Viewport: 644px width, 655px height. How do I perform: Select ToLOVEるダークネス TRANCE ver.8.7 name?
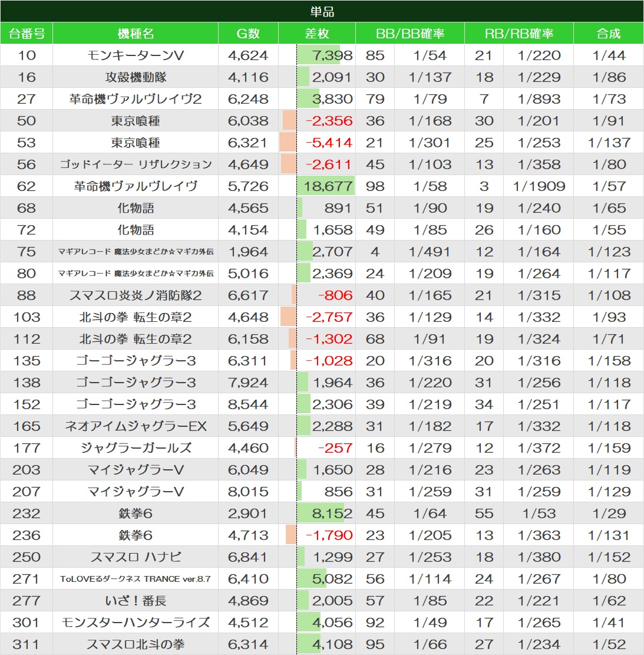[x=136, y=578]
